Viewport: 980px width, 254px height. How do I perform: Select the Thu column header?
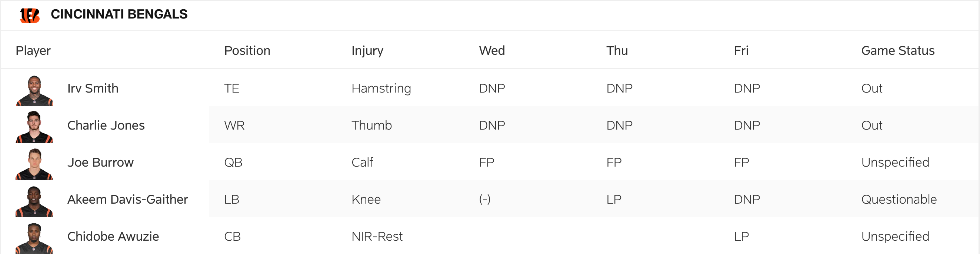(x=617, y=51)
